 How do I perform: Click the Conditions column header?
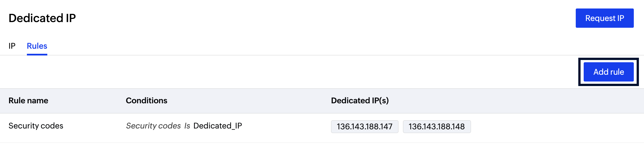tap(146, 101)
